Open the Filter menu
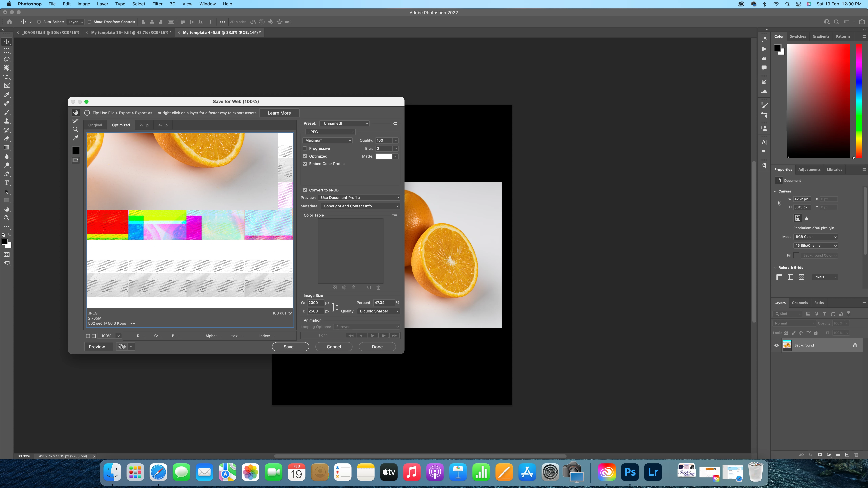 tap(157, 4)
